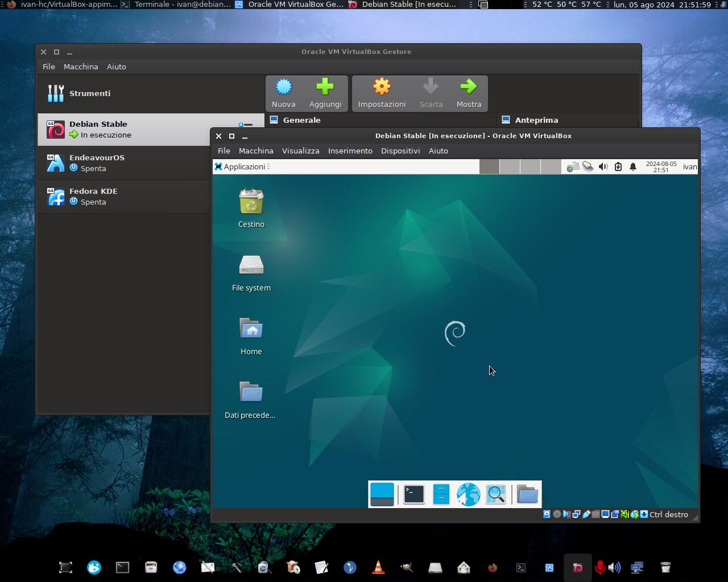
Task: Open Firefox from the host dock
Action: (492, 567)
